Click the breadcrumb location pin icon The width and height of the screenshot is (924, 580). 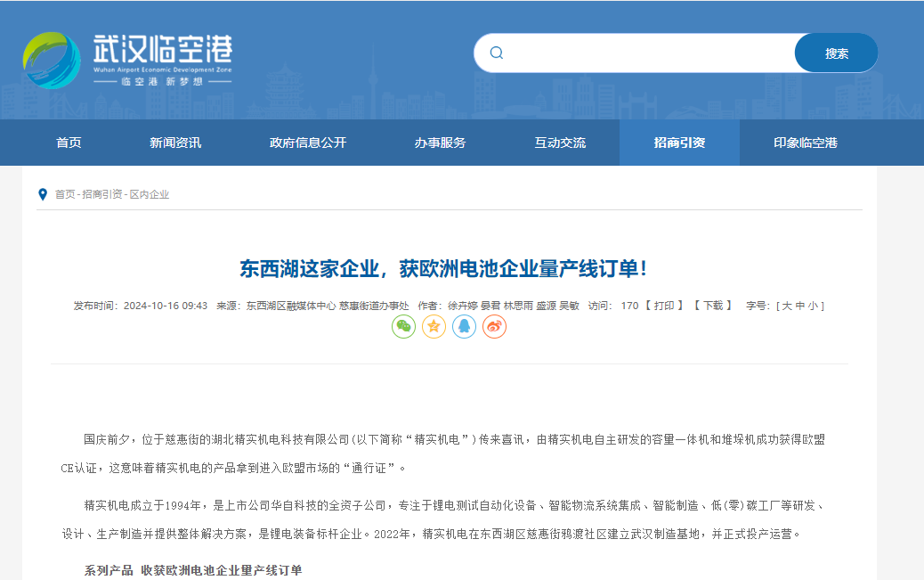pyautogui.click(x=43, y=194)
